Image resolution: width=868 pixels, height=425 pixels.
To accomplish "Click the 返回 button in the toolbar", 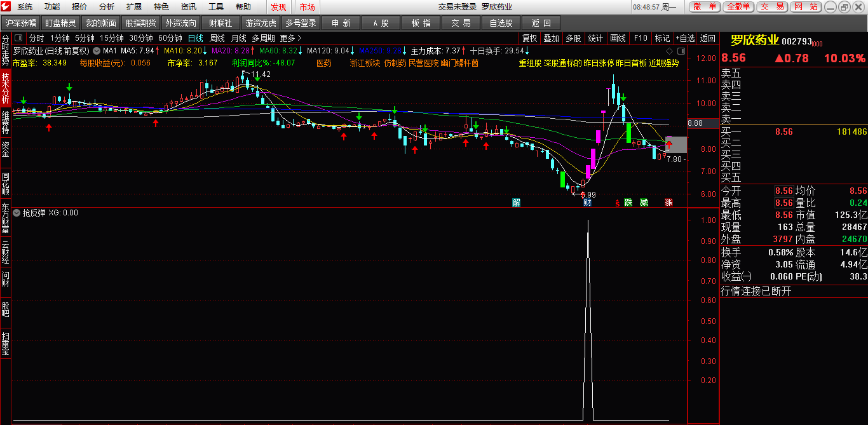I will coord(541,23).
